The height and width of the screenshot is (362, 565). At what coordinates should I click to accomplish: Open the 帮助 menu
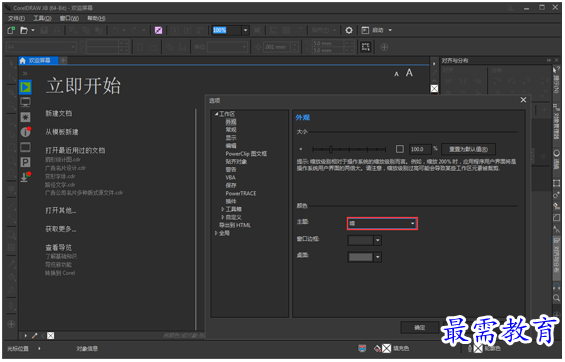pyautogui.click(x=96, y=18)
